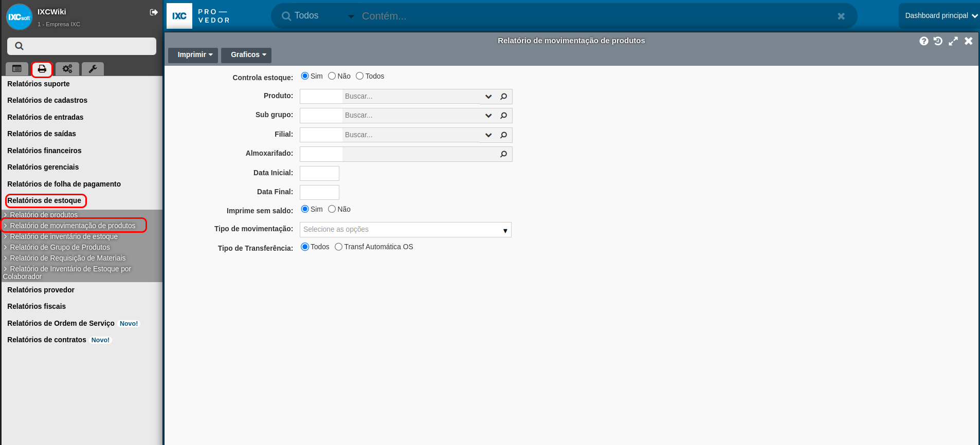The height and width of the screenshot is (445, 980).
Task: Open the help question mark icon
Action: click(x=924, y=41)
